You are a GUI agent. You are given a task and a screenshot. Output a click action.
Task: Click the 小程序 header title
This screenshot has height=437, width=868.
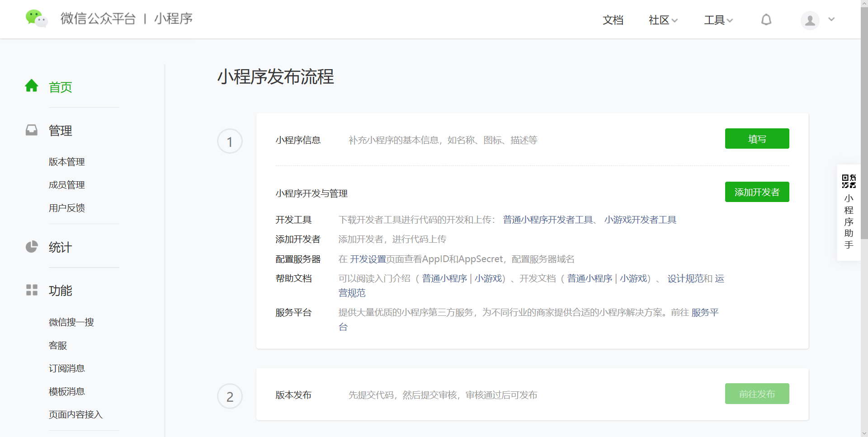(174, 19)
